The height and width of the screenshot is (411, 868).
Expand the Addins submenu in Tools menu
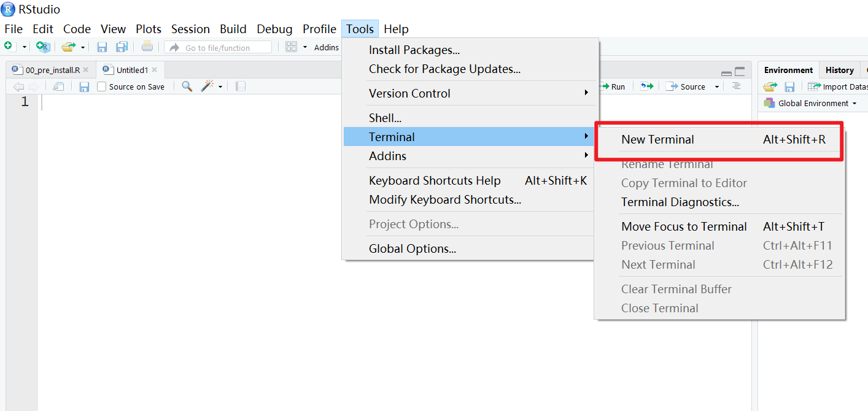point(470,156)
